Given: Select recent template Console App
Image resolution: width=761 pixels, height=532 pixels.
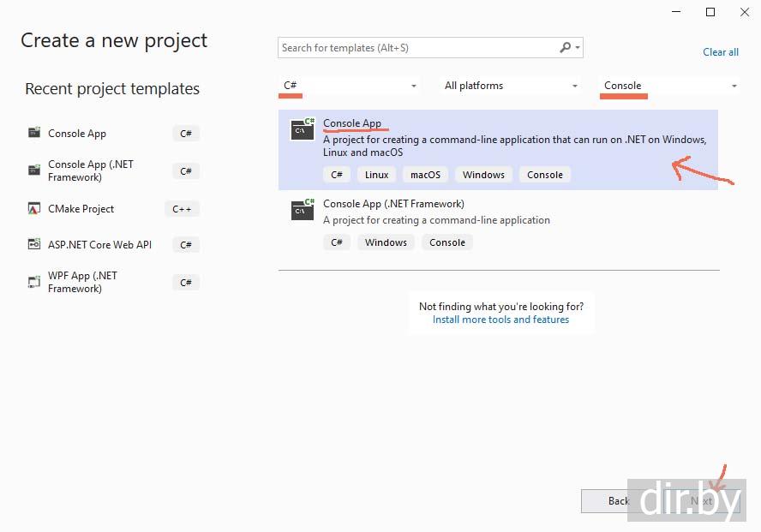Looking at the screenshot, I should (x=114, y=133).
